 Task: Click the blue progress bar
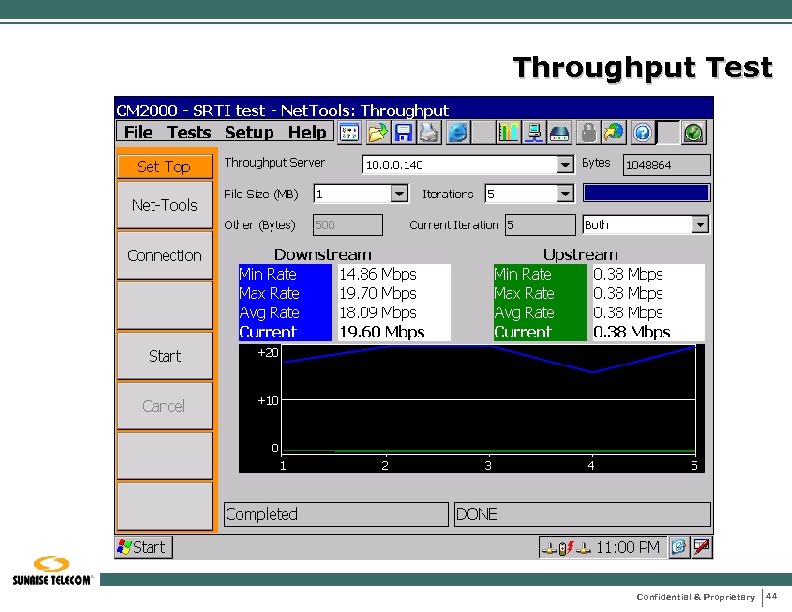click(x=646, y=193)
